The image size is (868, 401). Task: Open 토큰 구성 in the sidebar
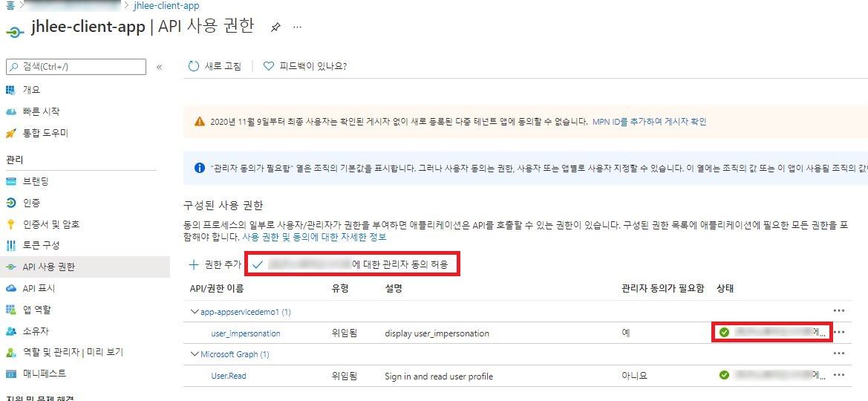tap(42, 245)
